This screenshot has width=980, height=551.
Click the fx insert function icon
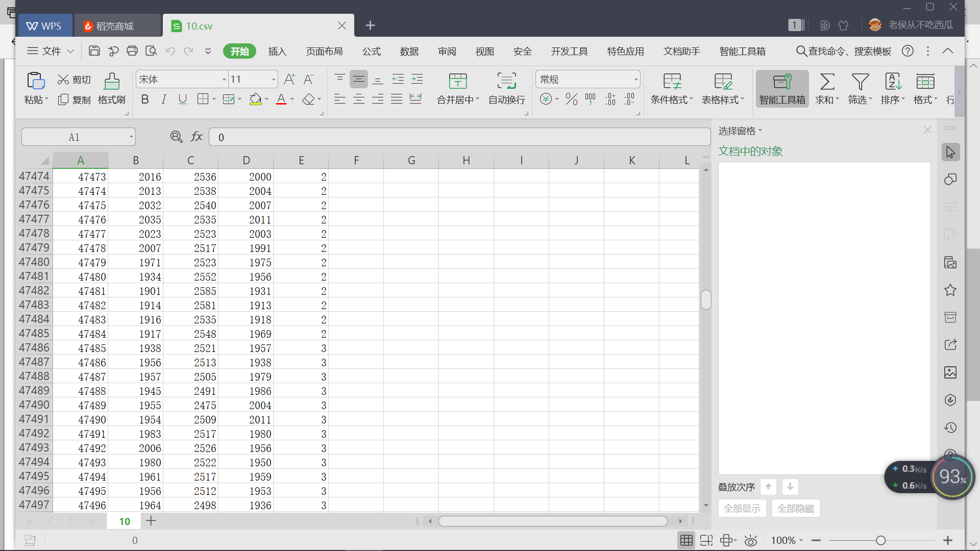point(197,137)
